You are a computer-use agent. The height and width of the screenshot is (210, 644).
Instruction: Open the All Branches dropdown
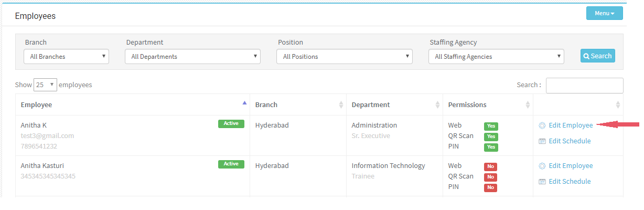coord(67,57)
